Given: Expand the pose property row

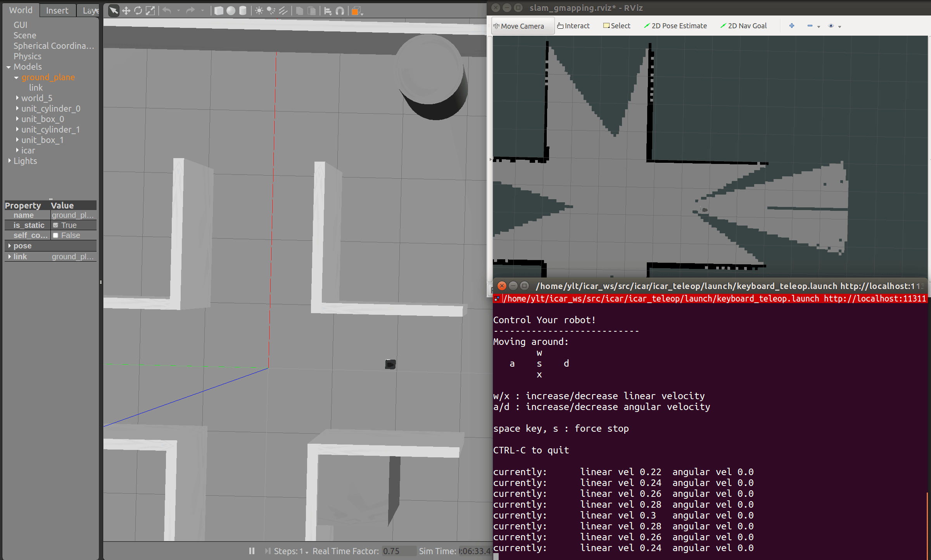Looking at the screenshot, I should tap(9, 246).
